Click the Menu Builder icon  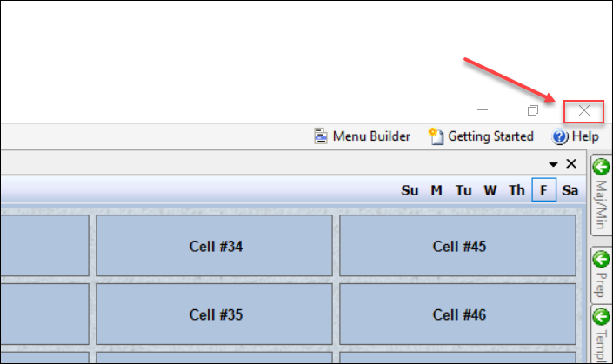click(x=321, y=136)
